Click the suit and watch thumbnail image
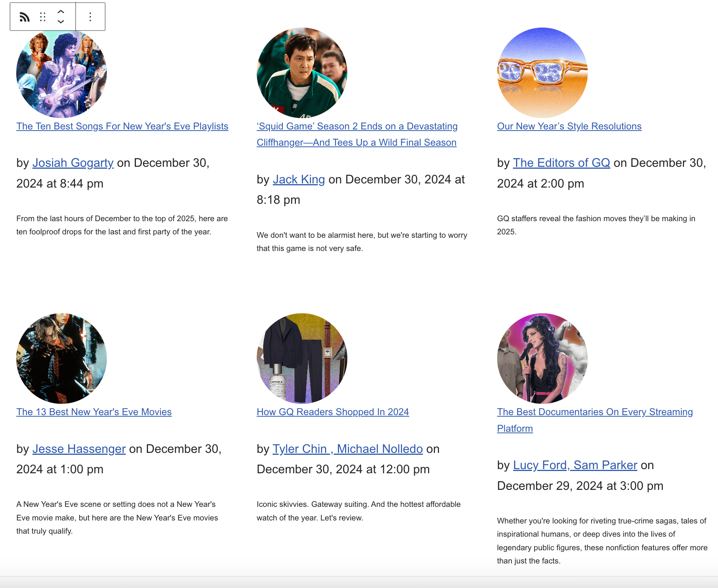718x588 pixels. (302, 358)
